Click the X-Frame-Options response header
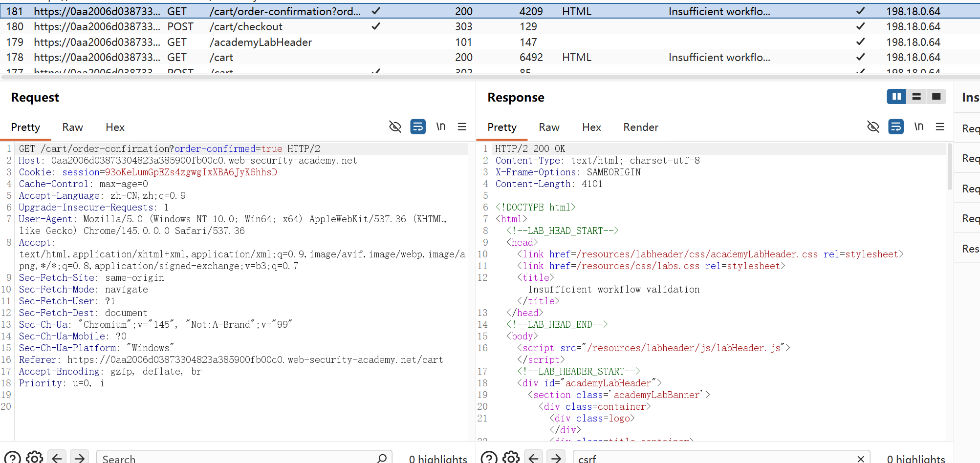This screenshot has height=463, width=980. point(568,172)
